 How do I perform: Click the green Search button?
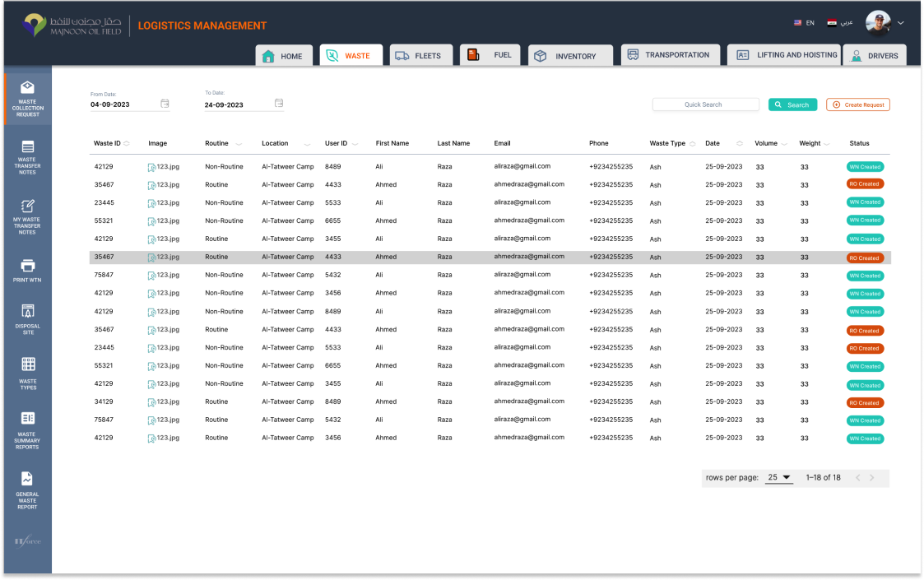(792, 104)
